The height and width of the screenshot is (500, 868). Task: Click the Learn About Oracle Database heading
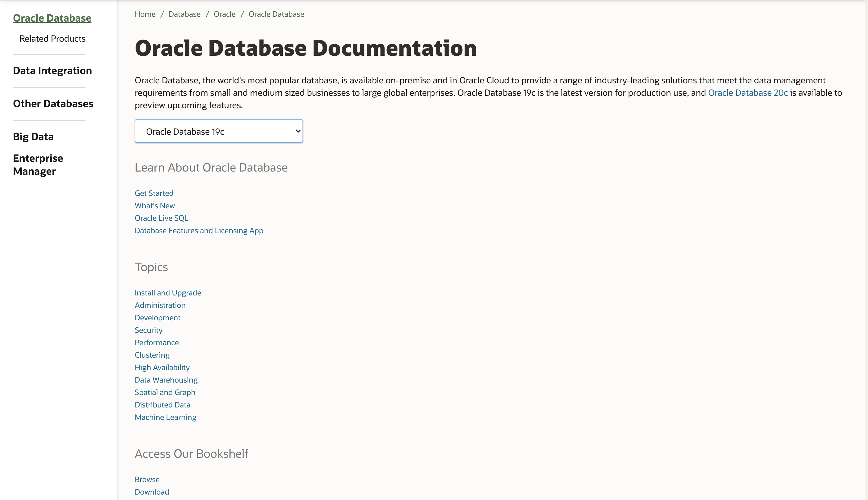[211, 167]
